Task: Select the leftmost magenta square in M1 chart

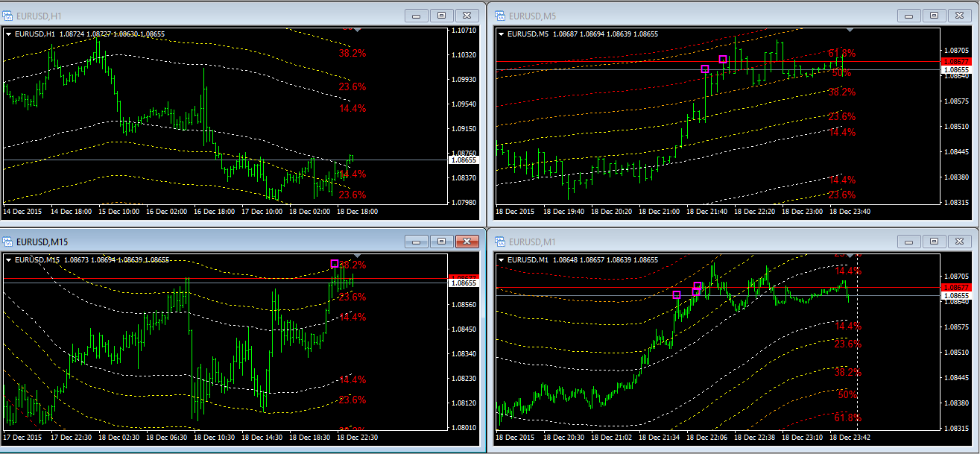Action: [x=677, y=294]
